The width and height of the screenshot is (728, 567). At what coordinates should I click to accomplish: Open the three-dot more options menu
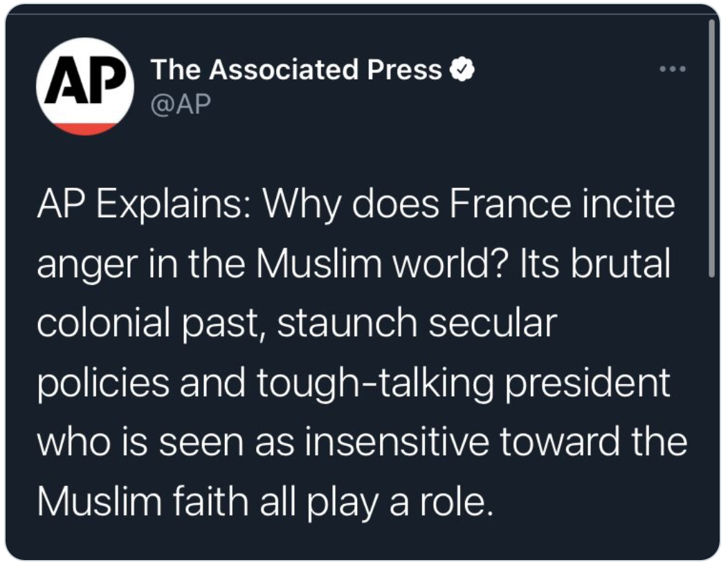tap(673, 69)
